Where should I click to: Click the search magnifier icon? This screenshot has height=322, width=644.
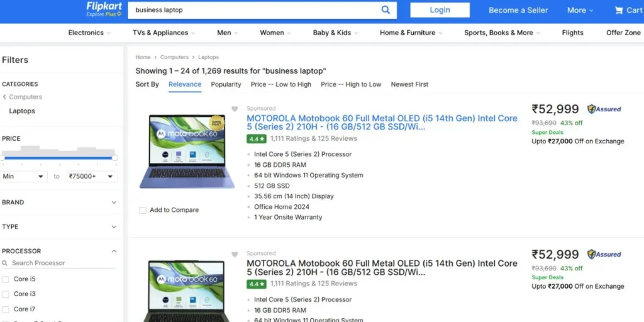click(x=386, y=10)
